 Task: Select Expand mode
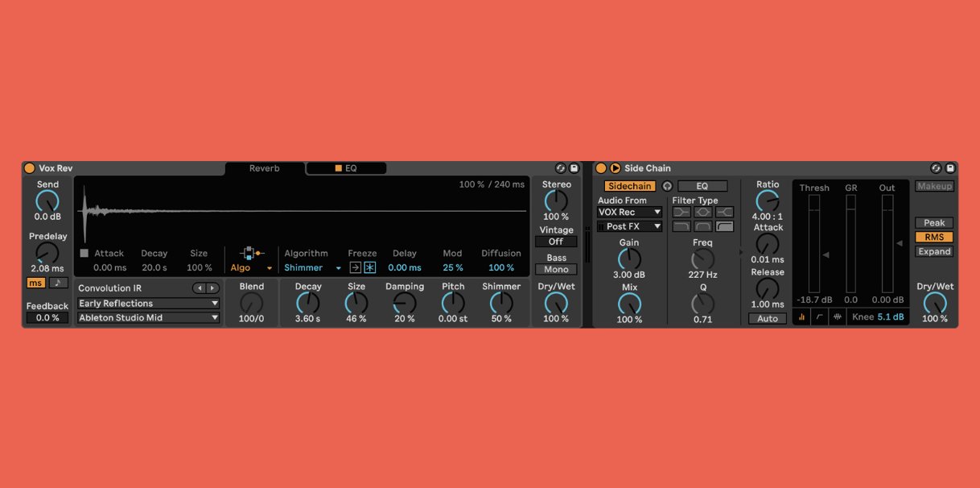[x=934, y=252]
